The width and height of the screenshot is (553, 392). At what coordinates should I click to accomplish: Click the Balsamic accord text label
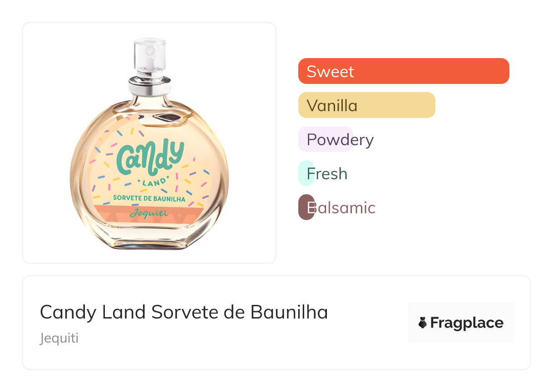pos(341,208)
